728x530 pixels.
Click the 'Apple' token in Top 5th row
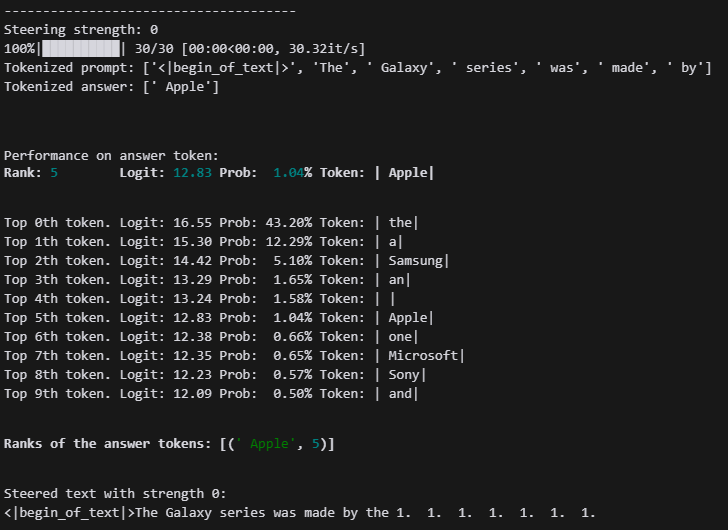[408, 318]
